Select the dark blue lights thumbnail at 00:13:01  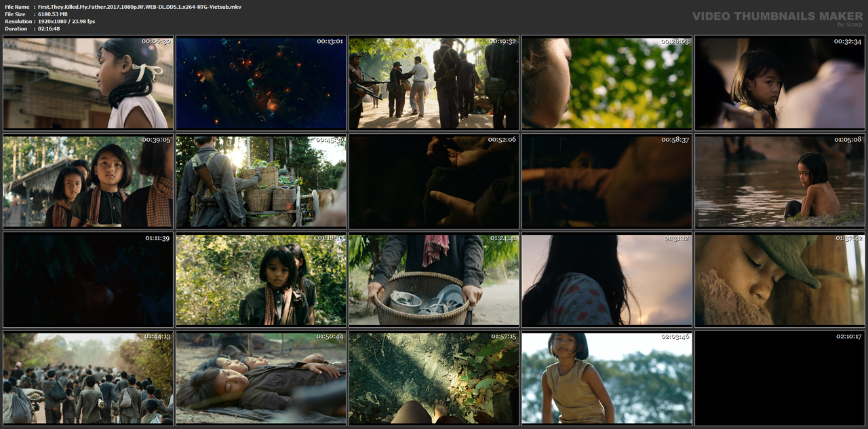261,83
